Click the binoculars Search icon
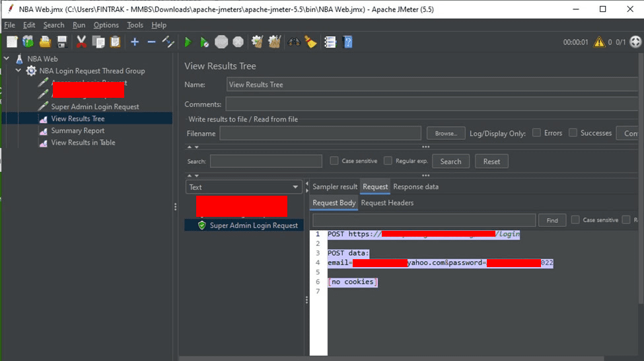The image size is (644, 361). pos(294,42)
